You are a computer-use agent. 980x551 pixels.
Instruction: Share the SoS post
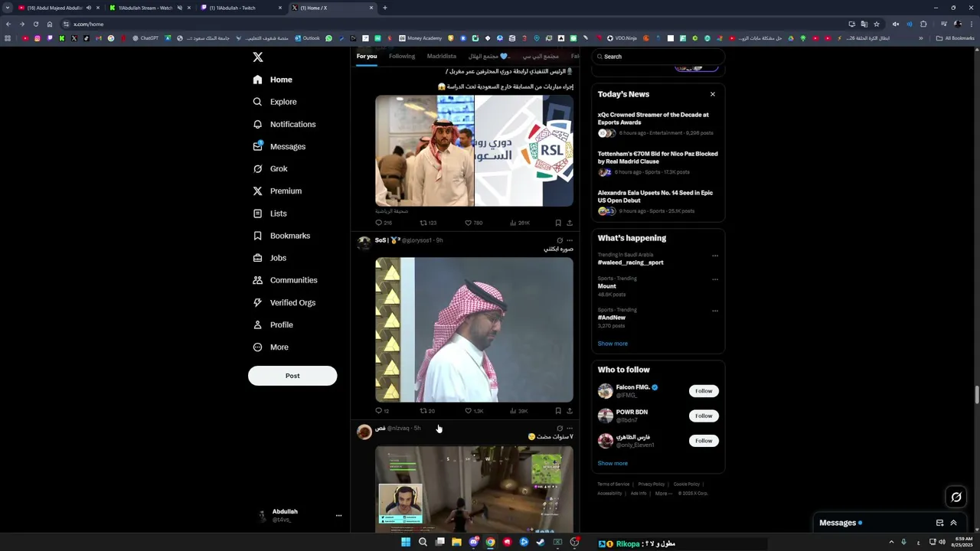(570, 411)
